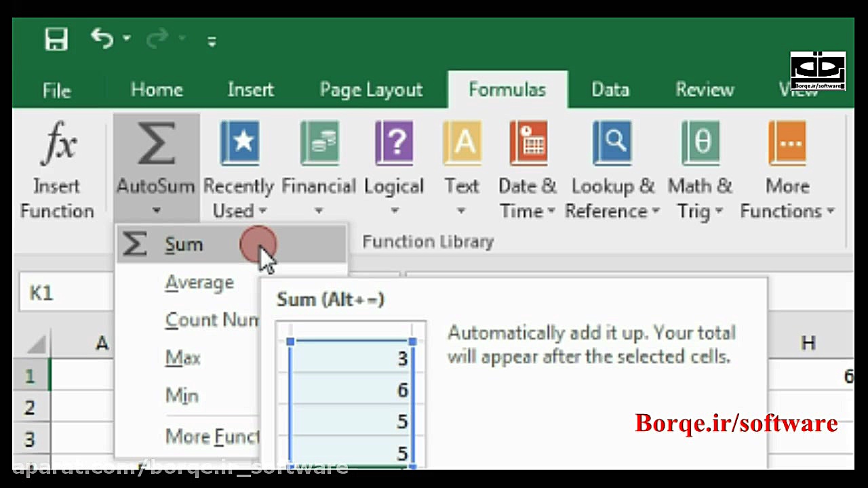Expand the Text functions dropdown
The height and width of the screenshot is (488, 868).
462,169
